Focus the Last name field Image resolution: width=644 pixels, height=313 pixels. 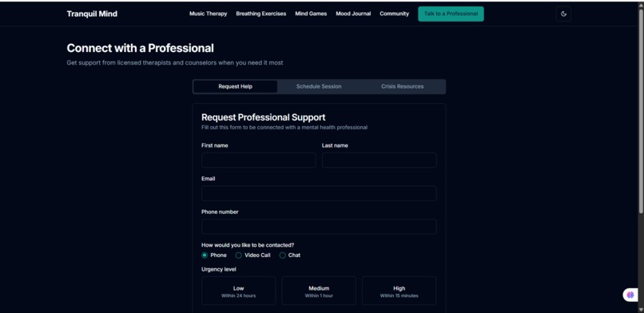pos(379,160)
